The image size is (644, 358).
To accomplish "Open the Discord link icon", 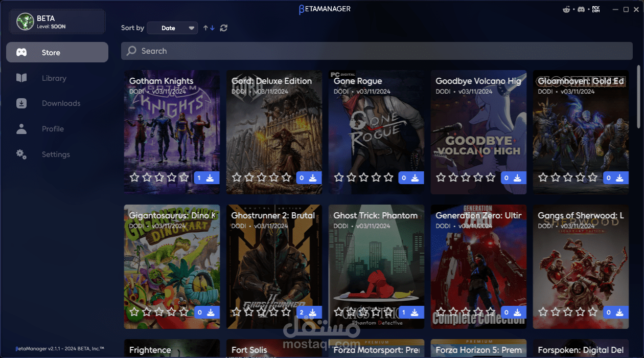I will click(x=581, y=9).
